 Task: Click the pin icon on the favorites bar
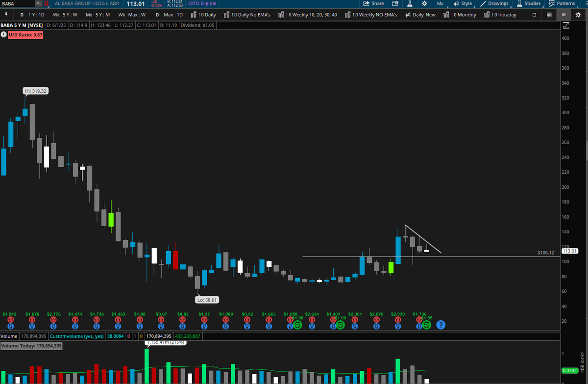(6, 15)
